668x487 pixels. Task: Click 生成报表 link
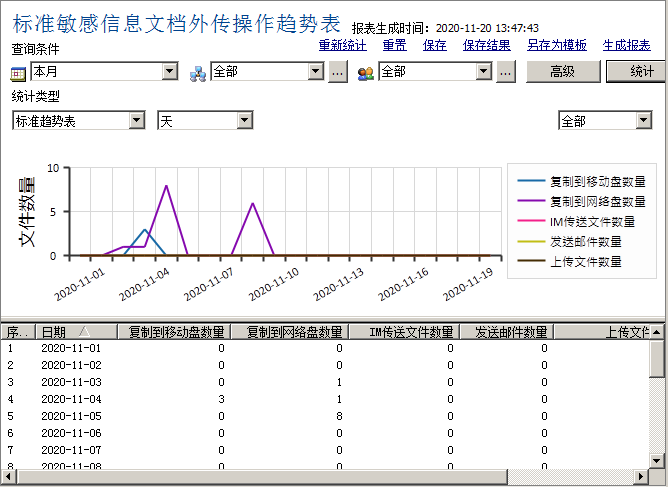click(x=627, y=45)
